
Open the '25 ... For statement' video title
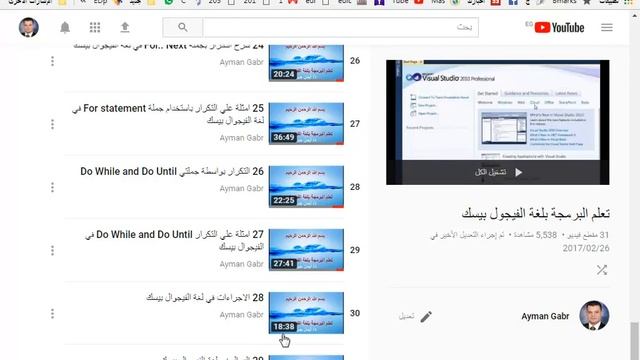click(x=168, y=114)
